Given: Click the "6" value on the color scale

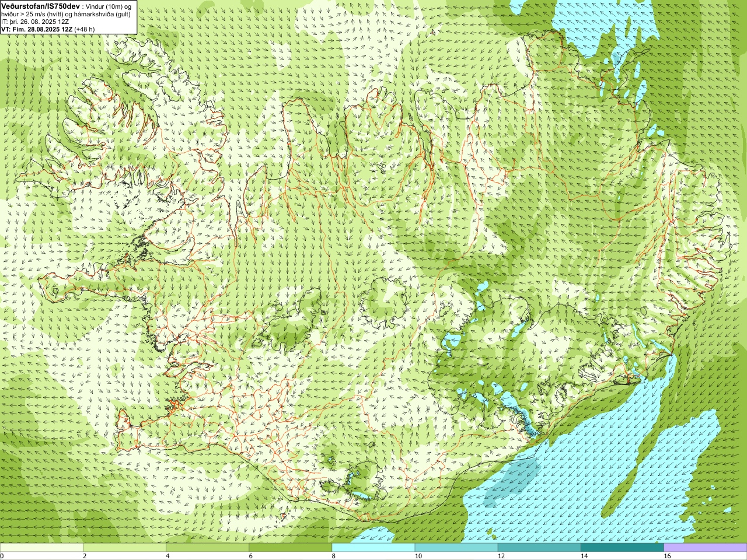Looking at the screenshot, I should [x=251, y=556].
